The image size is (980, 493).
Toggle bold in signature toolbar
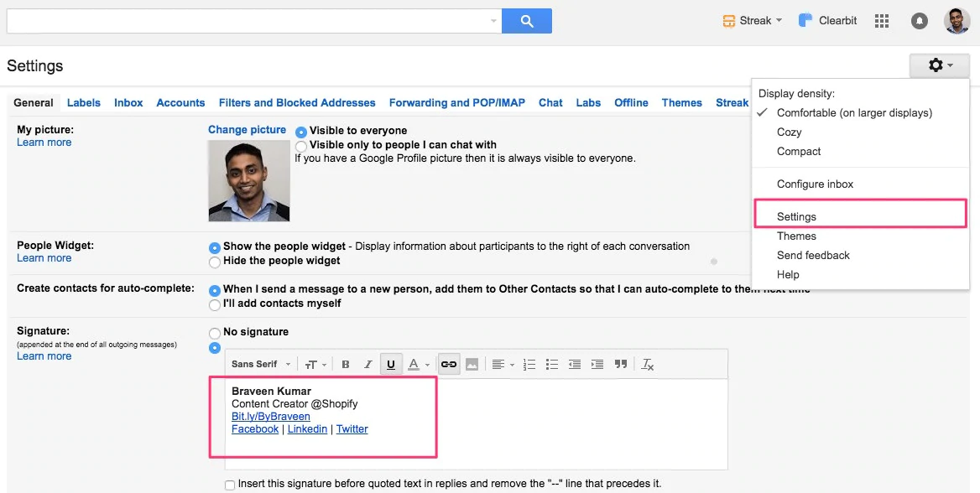click(x=345, y=364)
